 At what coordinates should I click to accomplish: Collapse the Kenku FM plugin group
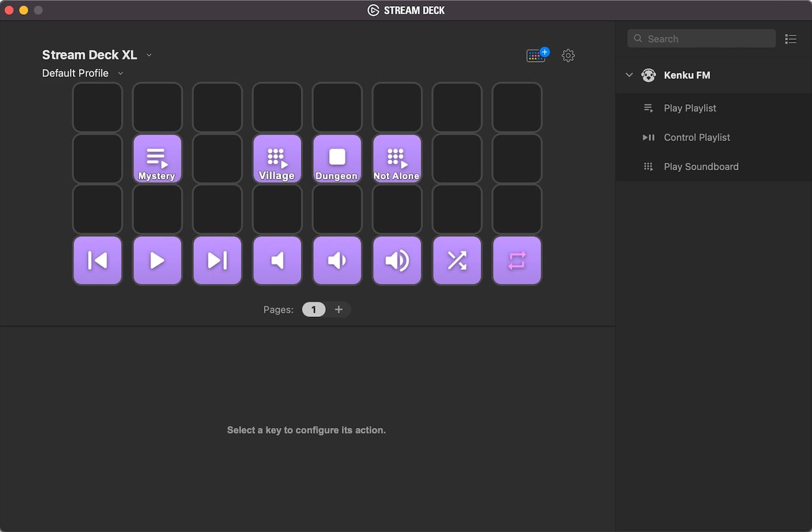[x=629, y=75]
